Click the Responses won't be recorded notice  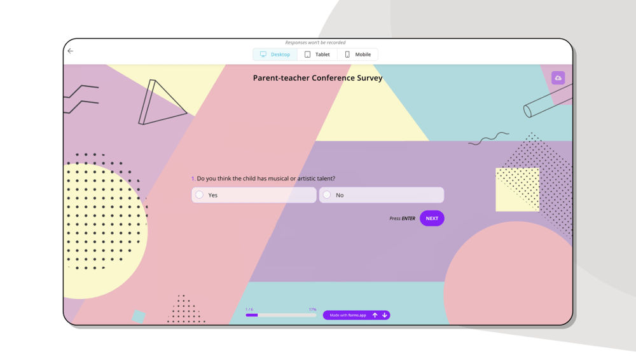(x=315, y=43)
